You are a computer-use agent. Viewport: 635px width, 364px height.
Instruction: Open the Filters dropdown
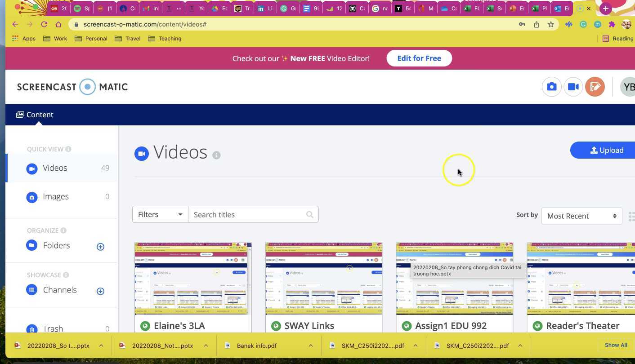click(160, 215)
